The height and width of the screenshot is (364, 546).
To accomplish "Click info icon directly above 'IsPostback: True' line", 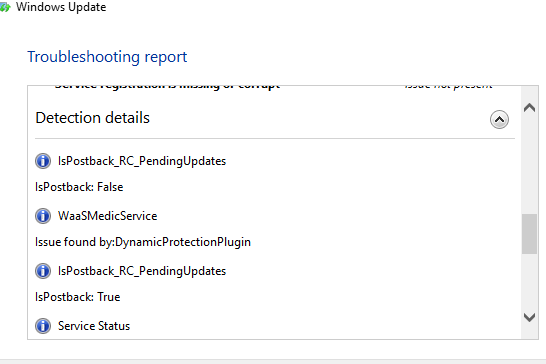I will click(43, 271).
